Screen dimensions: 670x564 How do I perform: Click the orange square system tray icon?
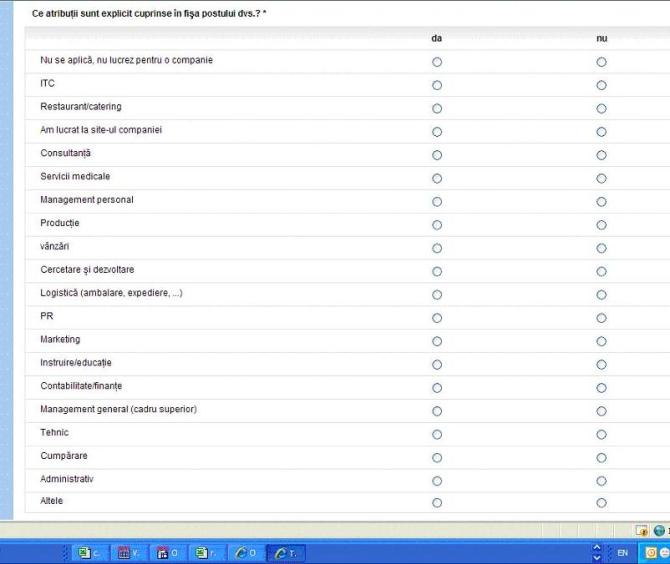pos(651,552)
